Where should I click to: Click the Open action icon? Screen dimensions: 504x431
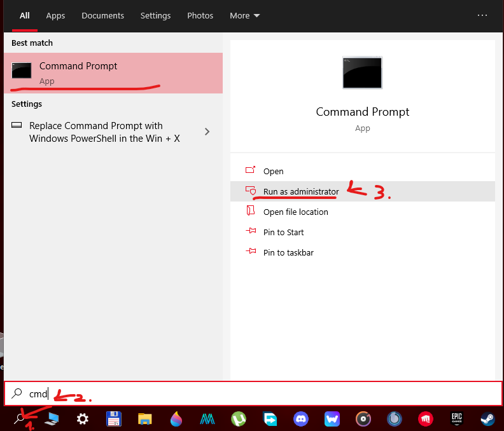(250, 170)
